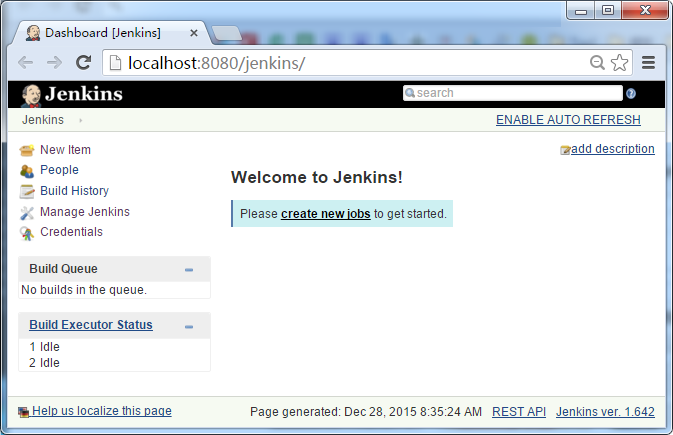
Task: Click the Build Queue panel title
Action: [x=64, y=269]
